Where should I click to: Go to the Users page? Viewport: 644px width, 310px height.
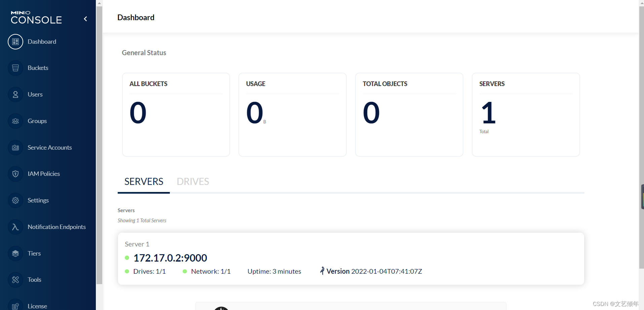(x=35, y=94)
